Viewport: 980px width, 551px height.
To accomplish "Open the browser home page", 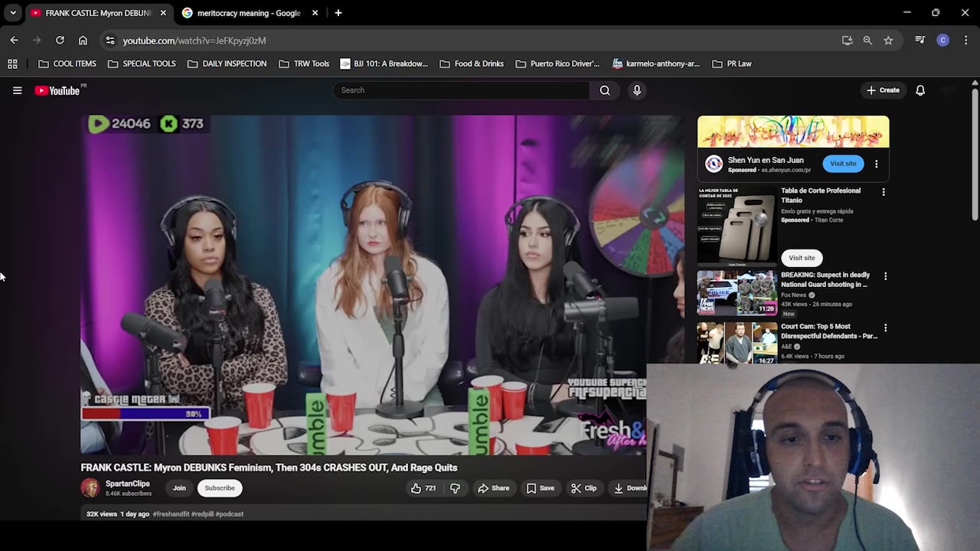I will click(83, 41).
